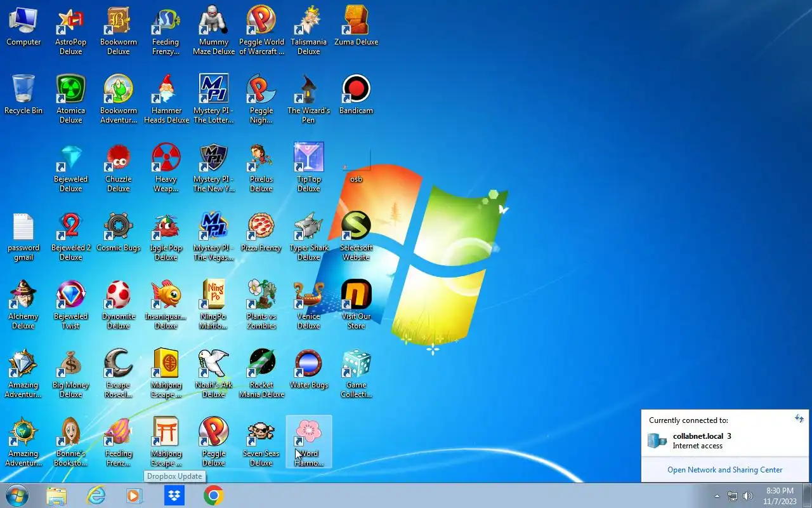Select the Bejeweled Deluxe icon
Image resolution: width=812 pixels, height=508 pixels.
[x=70, y=168]
